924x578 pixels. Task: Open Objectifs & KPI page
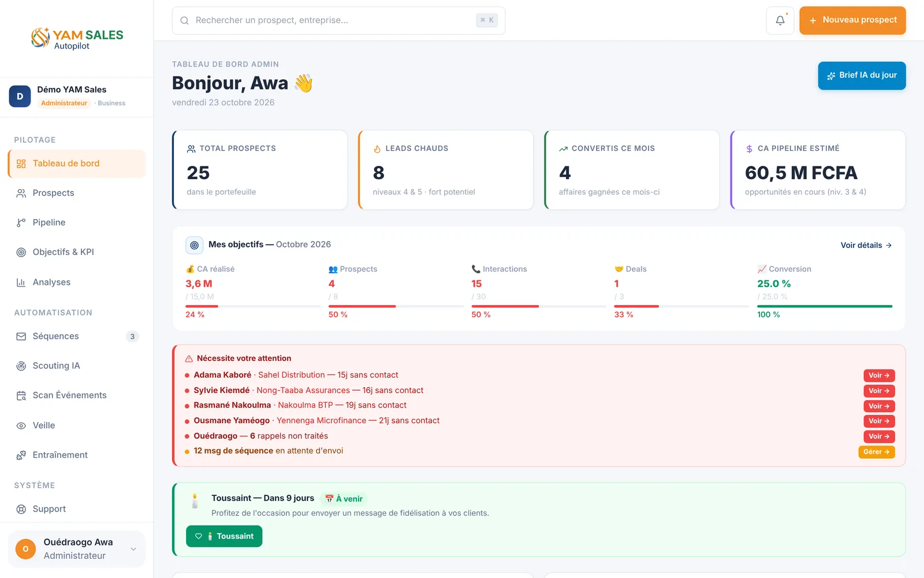[77, 252]
